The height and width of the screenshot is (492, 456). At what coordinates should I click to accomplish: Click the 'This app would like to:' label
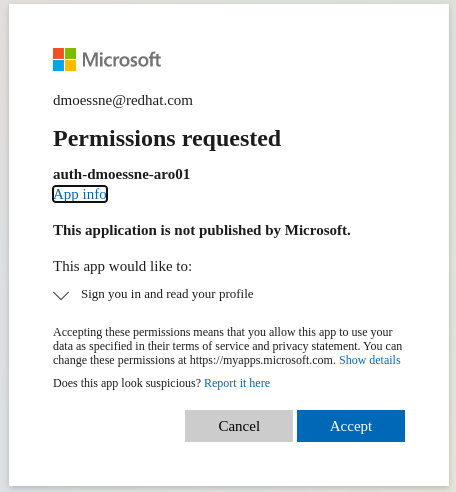122,266
